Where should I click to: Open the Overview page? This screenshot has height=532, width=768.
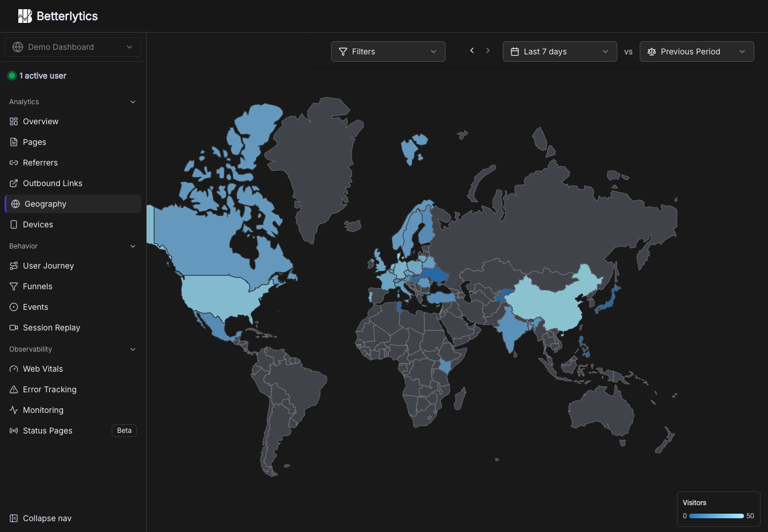pos(73,121)
